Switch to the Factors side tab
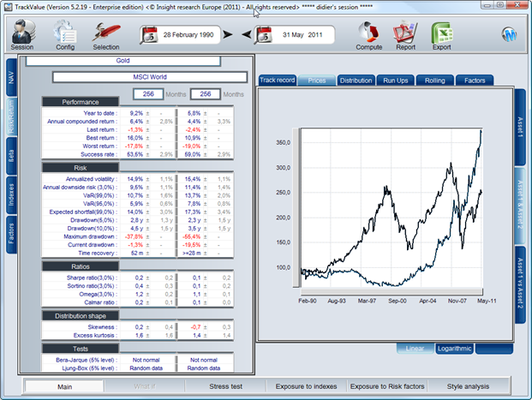 pyautogui.click(x=11, y=234)
